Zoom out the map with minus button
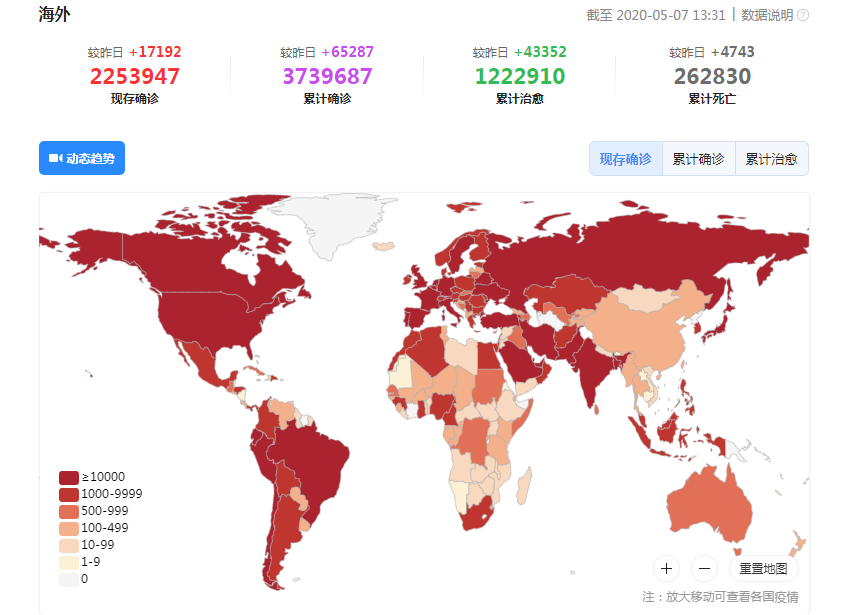The image size is (843, 615). (x=704, y=568)
